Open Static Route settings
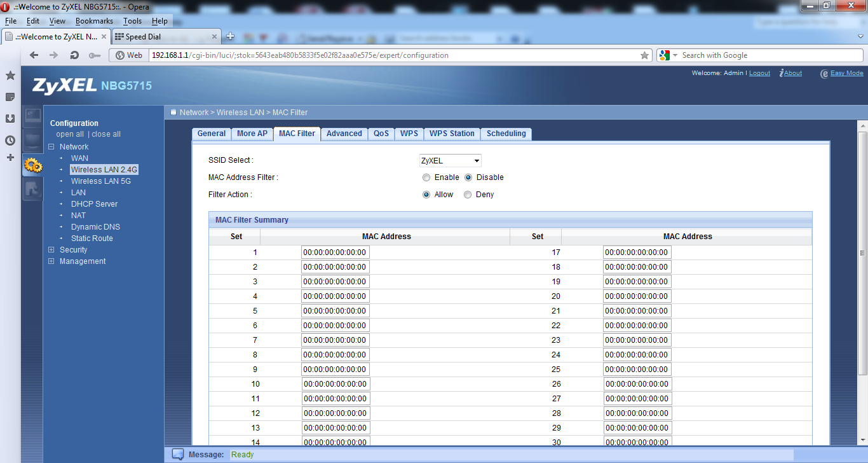Viewport: 868px width, 463px height. click(92, 238)
